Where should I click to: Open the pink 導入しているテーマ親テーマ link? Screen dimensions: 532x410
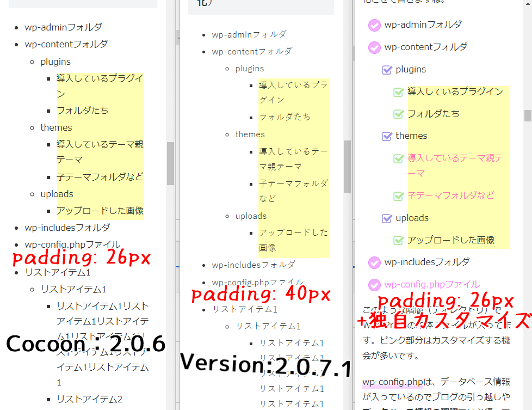[455, 166]
